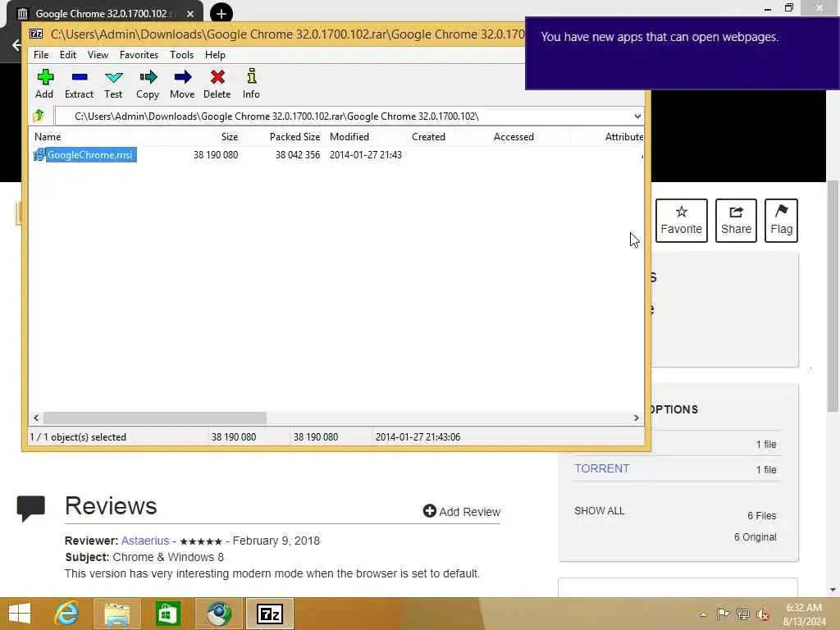Sort by the Size column header
Screen dimensions: 840x630
tap(230, 137)
